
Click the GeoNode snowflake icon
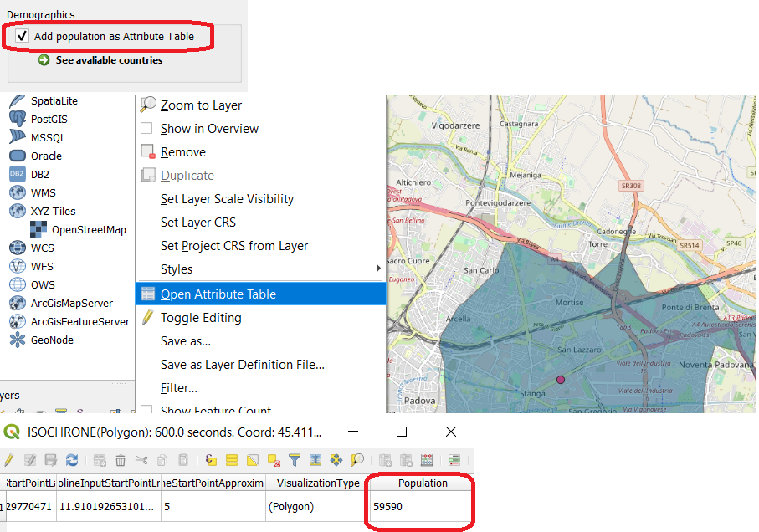tap(18, 340)
